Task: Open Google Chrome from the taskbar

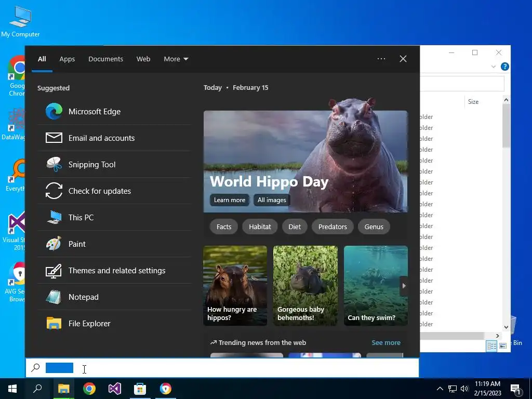Action: pyautogui.click(x=89, y=389)
